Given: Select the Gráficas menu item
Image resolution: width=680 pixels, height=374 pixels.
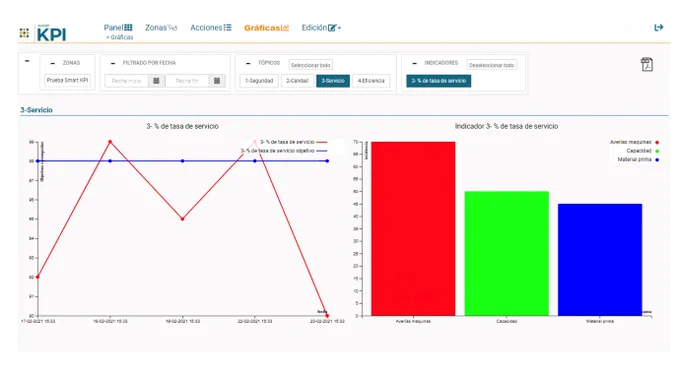Looking at the screenshot, I should click(x=266, y=28).
